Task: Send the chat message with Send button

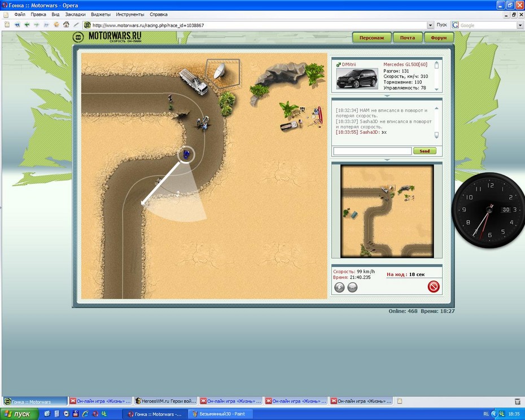Action: pos(425,151)
